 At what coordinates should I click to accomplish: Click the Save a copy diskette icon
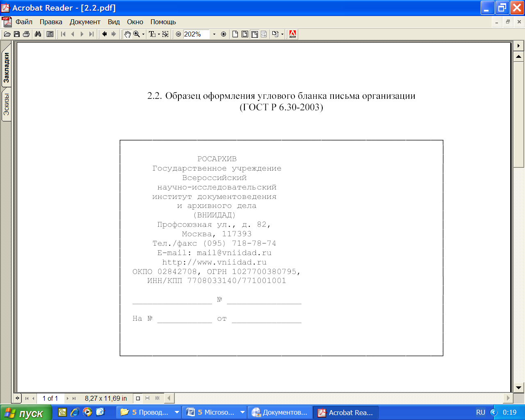[17, 34]
